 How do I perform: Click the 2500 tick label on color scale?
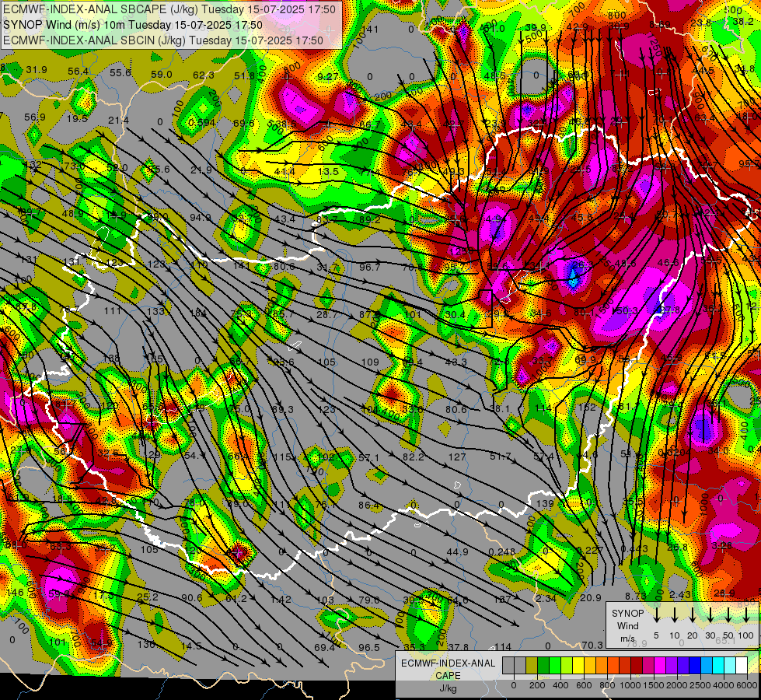point(700,685)
